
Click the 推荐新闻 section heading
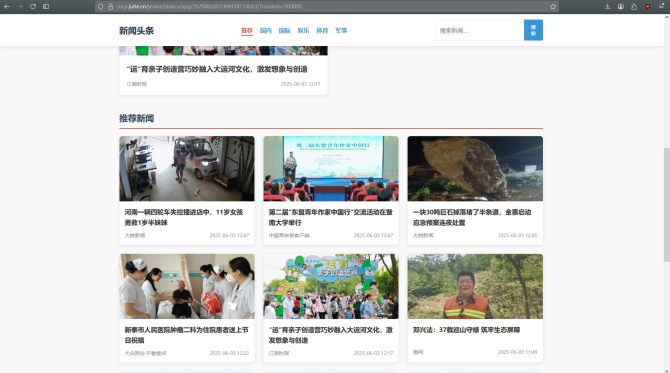tap(136, 118)
